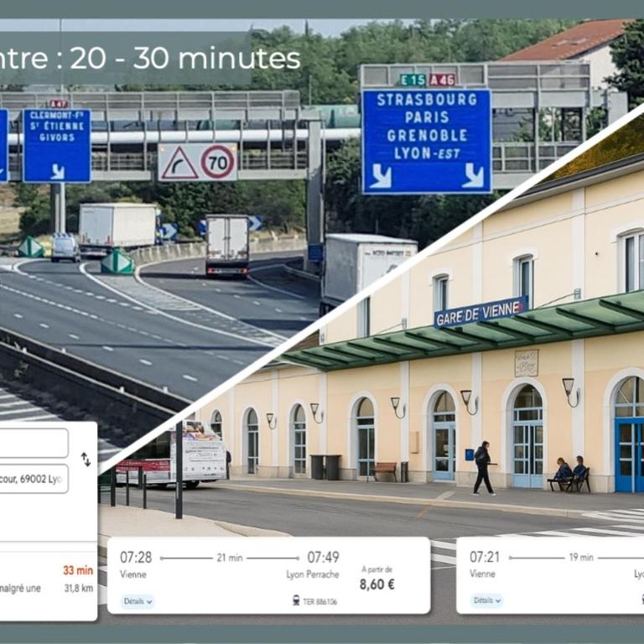644x644 pixels.
Task: Expand Détails on the 07:21 train card
Action: tap(487, 600)
